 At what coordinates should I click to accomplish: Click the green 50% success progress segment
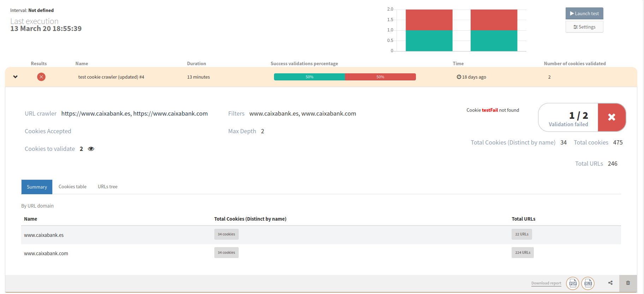click(310, 77)
